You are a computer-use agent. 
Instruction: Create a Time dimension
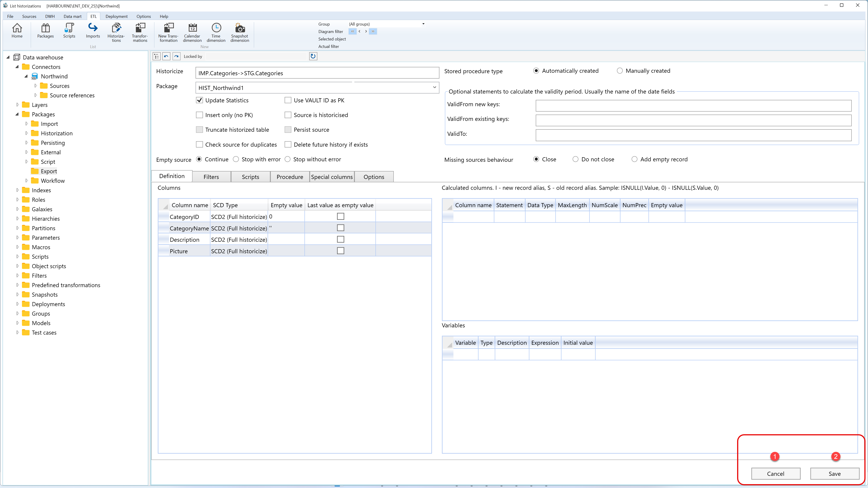[216, 33]
